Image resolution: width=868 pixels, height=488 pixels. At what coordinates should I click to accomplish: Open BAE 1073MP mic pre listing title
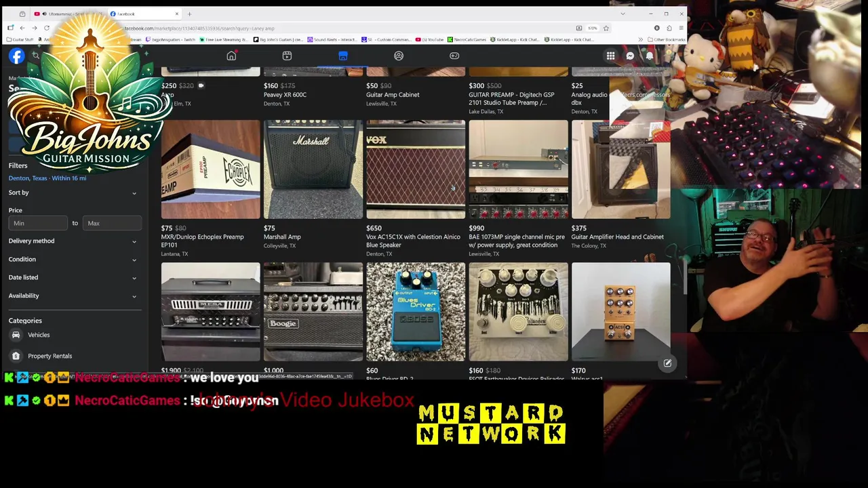(x=517, y=241)
